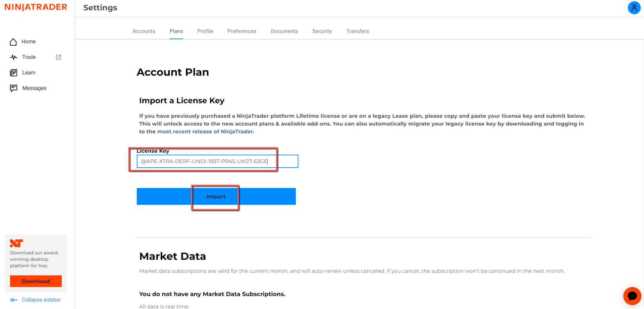The image size is (644, 309).
Task: Open the user profile avatar icon
Action: click(x=634, y=8)
